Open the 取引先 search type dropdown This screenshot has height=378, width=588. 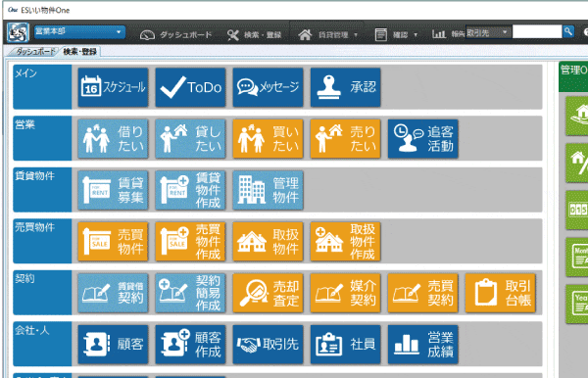click(488, 32)
